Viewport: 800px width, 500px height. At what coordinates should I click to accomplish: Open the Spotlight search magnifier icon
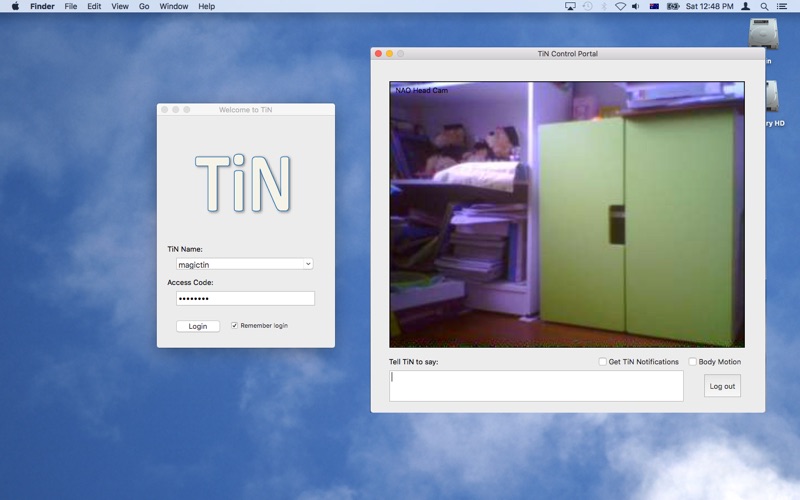[764, 6]
